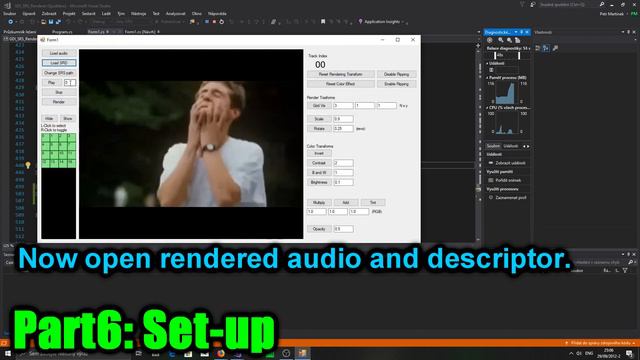
Task: Click the Load SRS button
Action: 59,63
